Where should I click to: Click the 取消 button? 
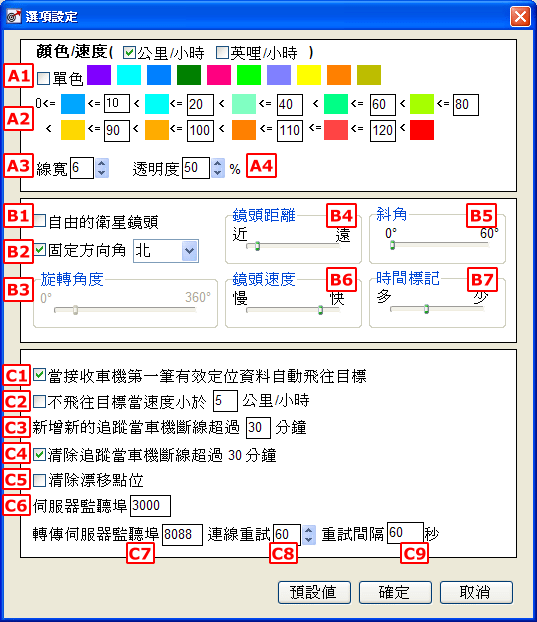[476, 592]
